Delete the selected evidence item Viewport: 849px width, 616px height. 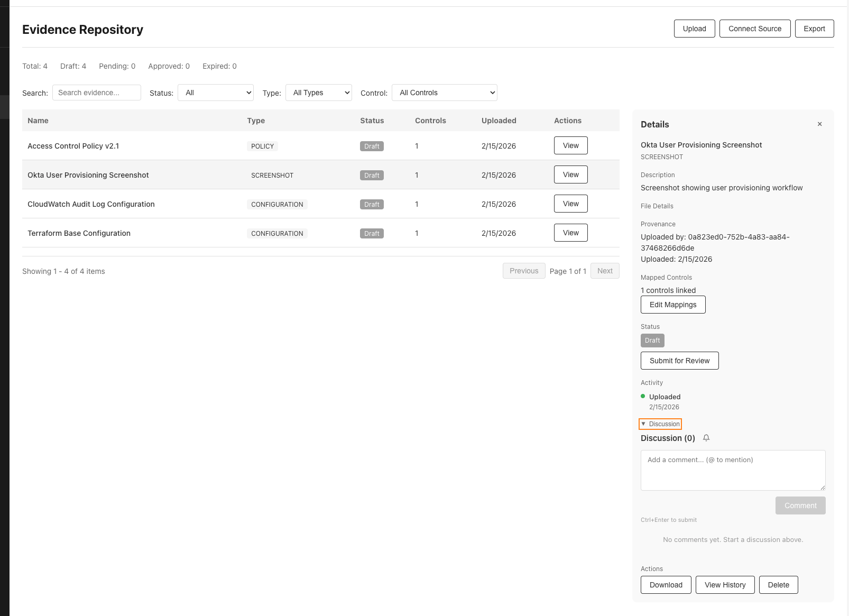[778, 585]
